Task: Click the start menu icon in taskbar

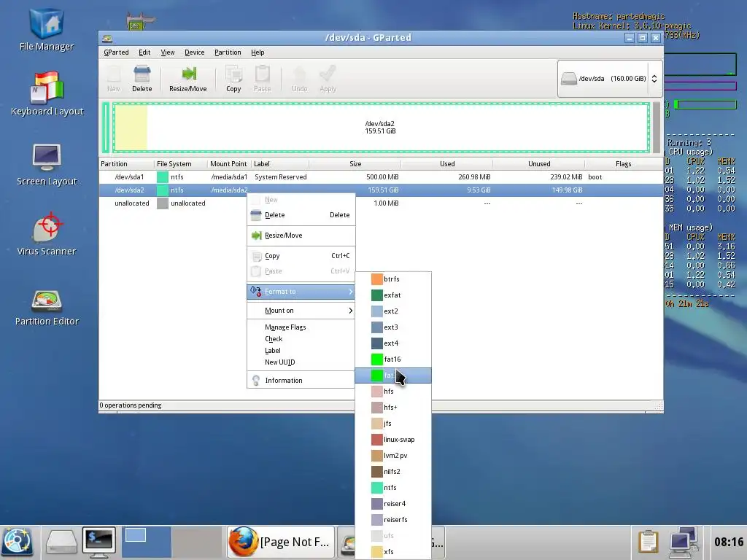Action: click(18, 542)
